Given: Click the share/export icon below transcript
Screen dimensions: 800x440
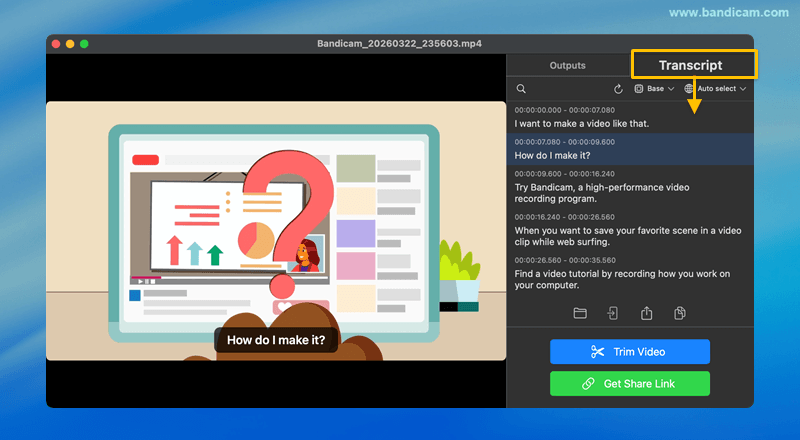Looking at the screenshot, I should coord(647,313).
